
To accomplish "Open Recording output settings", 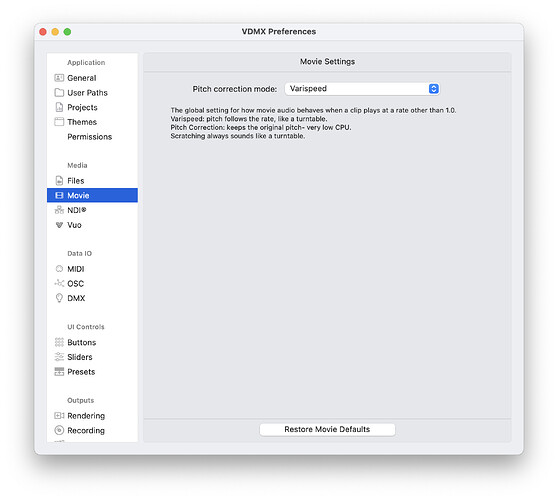I will tap(92, 430).
